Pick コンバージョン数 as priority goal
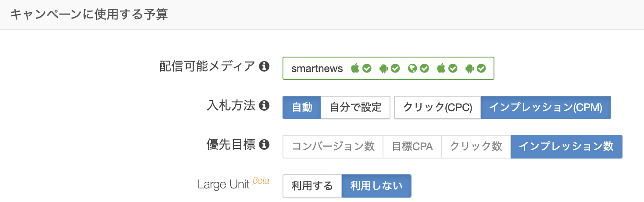This screenshot has width=644, height=202. coord(333,146)
